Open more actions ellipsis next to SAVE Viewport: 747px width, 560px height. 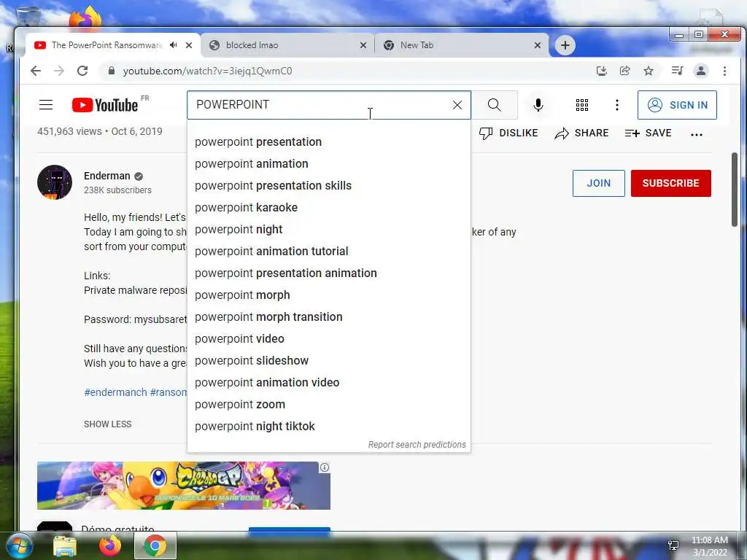tap(697, 135)
